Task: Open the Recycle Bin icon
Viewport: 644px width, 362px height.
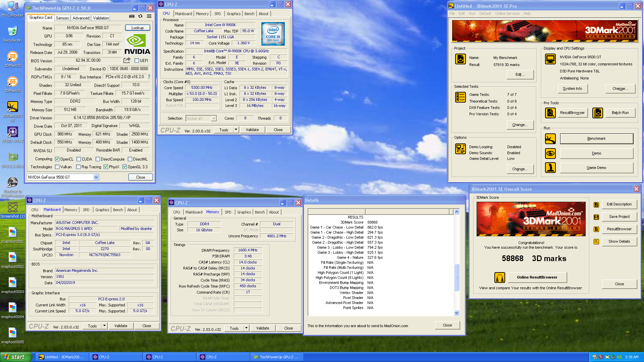Action: [12, 34]
